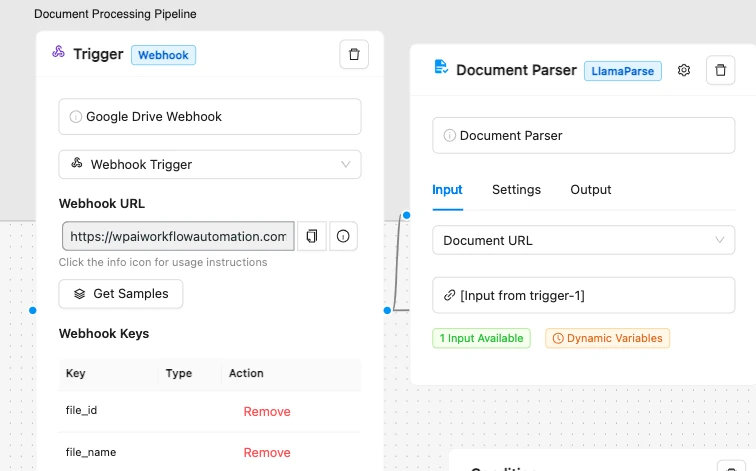Click the layers icon on Get Samples
The image size is (756, 471).
point(80,294)
